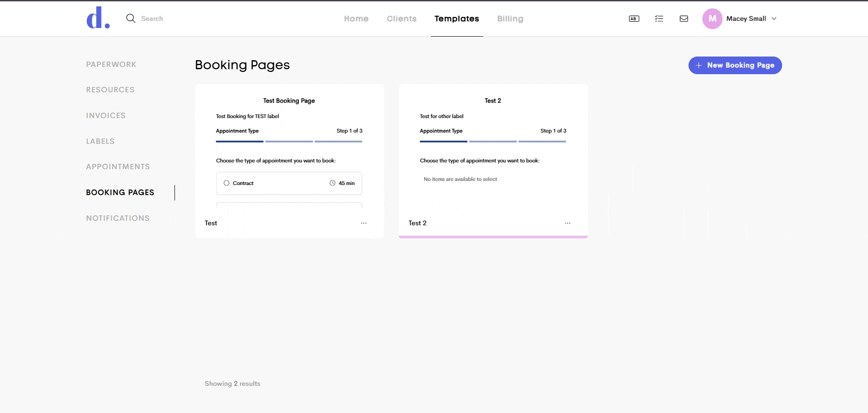Screen dimensions: 868x413
Task: Click the 'Test' card name label
Action: pos(211,223)
